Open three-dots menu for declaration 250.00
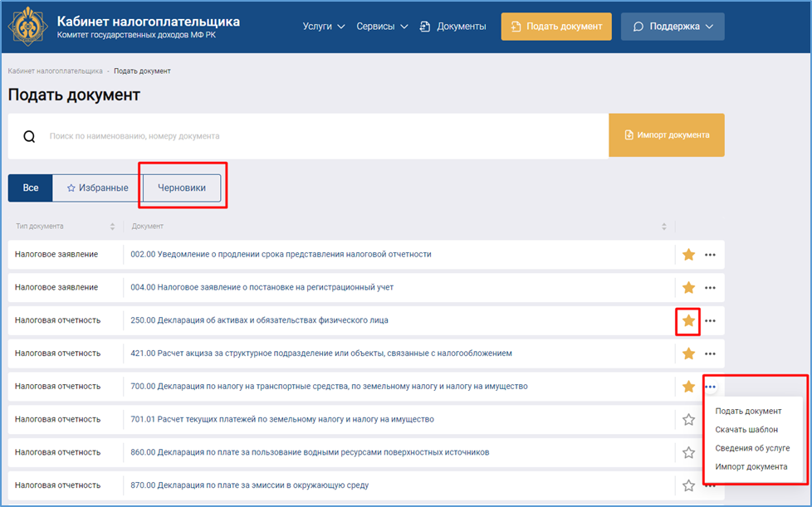Screen dimensions: 812x507 (710, 321)
